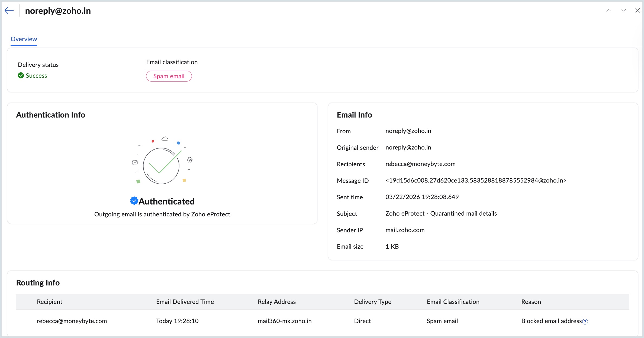Select subject Zoho eProtect - Quarantined mail details
Screen dimensions: 644x338
441,214
